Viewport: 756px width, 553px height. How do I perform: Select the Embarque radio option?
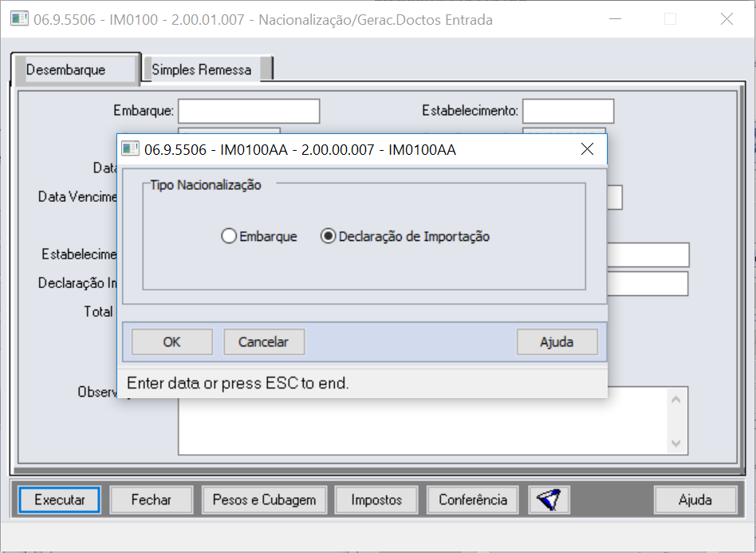coord(259,236)
